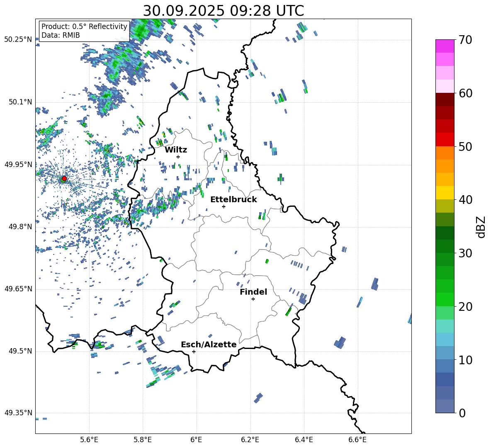
Task: Click the Esch/Alzette city label
Action: click(x=209, y=344)
